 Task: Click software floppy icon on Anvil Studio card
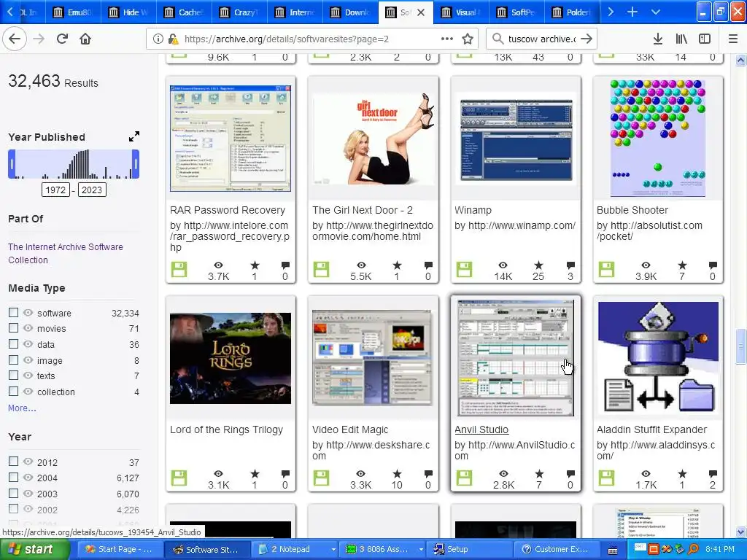464,478
